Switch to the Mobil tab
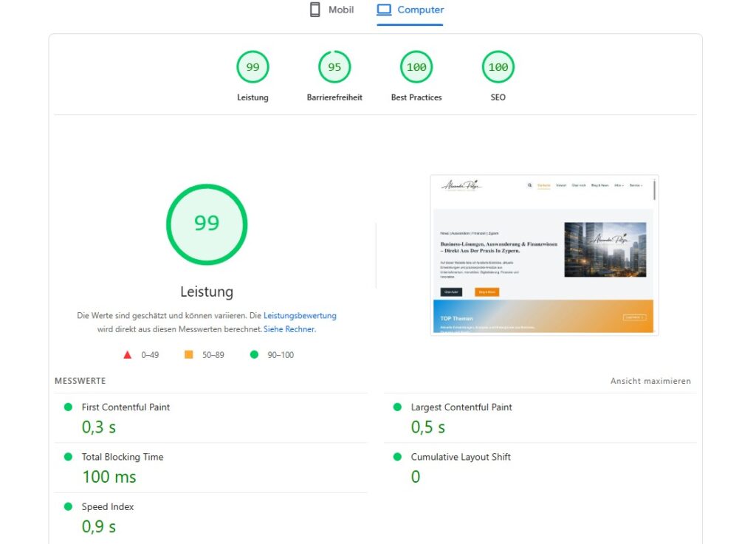 [341, 10]
